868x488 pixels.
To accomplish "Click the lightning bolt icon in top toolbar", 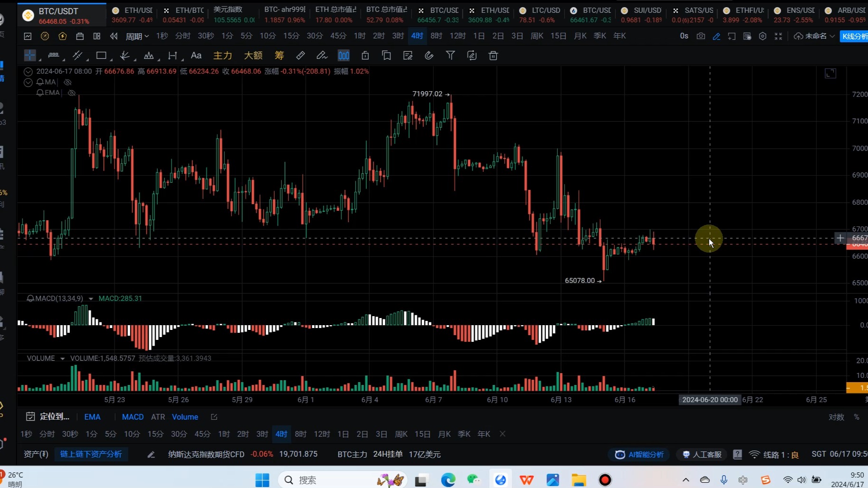I will [62, 36].
